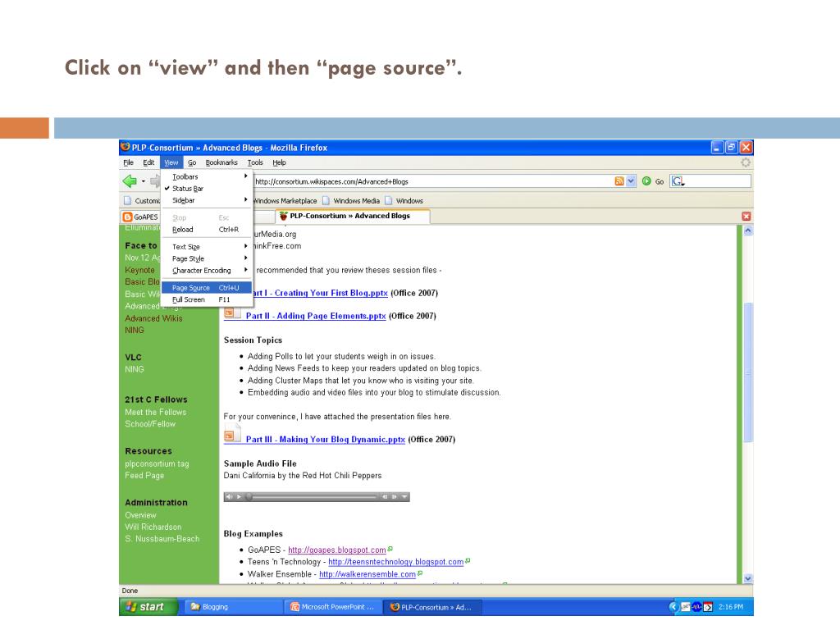This screenshot has width=840, height=630.
Task: Expand the system tray hidden icons arrow
Action: (673, 607)
